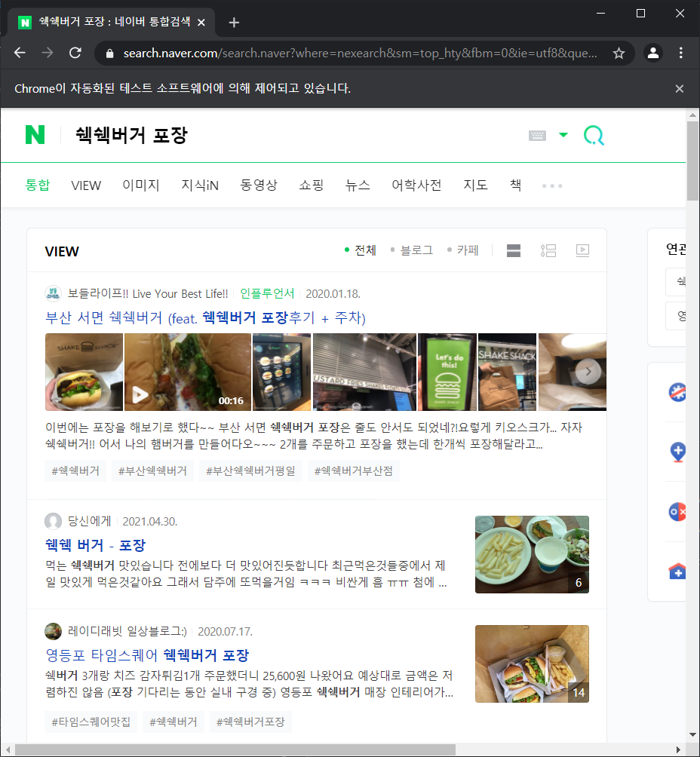Bookmark this page with the star icon
This screenshot has height=757, width=700.
pos(619,53)
